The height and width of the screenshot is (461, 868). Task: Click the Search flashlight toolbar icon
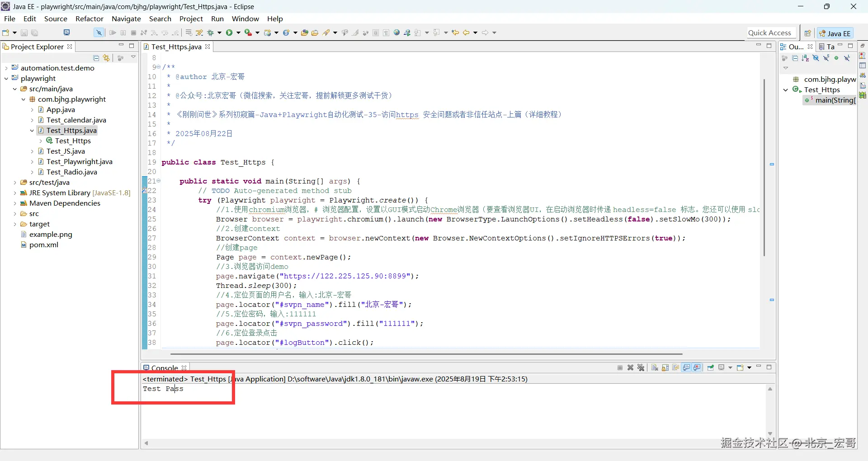[x=326, y=33]
